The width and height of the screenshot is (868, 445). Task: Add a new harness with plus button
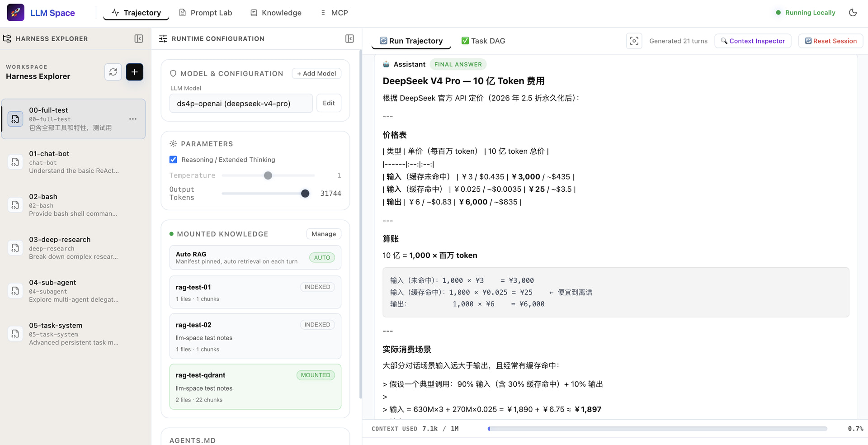click(134, 72)
